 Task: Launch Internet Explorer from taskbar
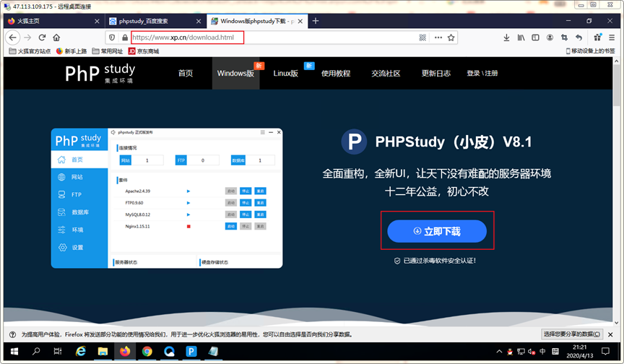click(81, 351)
